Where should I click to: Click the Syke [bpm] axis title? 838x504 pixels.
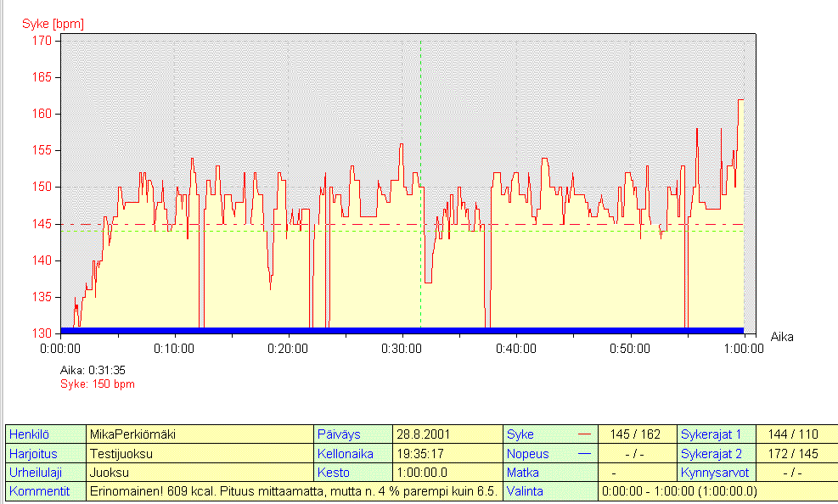(53, 23)
